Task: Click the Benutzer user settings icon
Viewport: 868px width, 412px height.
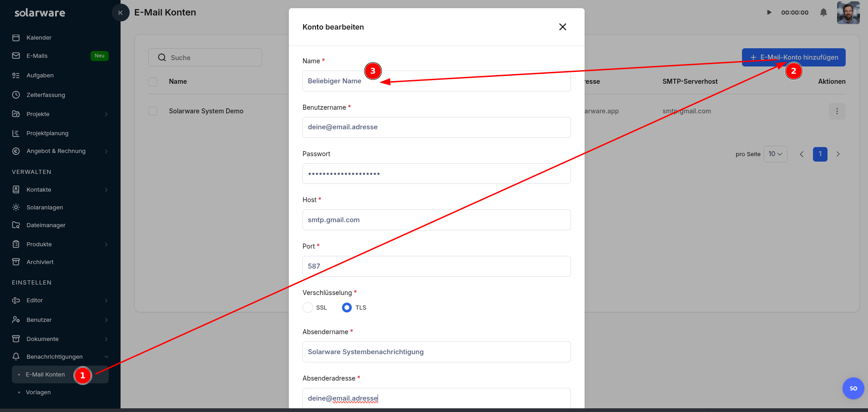Action: (16, 320)
